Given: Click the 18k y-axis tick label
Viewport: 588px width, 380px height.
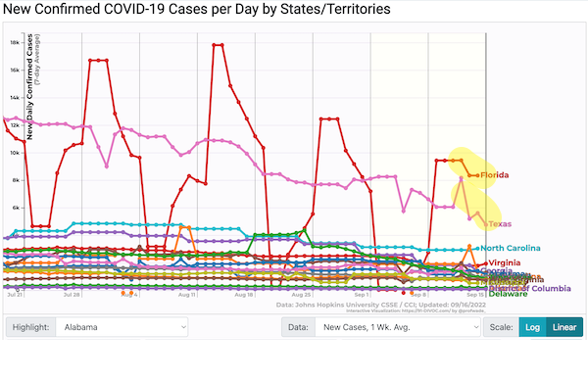Looking at the screenshot, I should point(15,42).
